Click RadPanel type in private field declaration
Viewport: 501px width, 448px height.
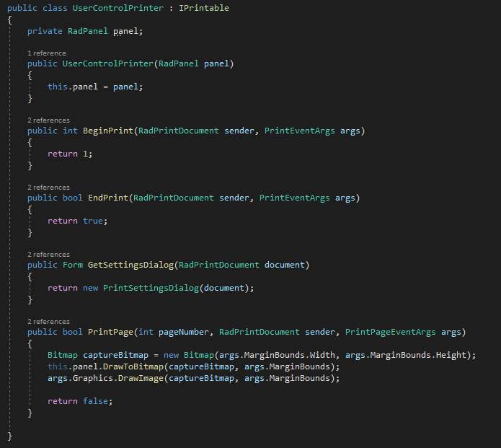click(x=88, y=31)
